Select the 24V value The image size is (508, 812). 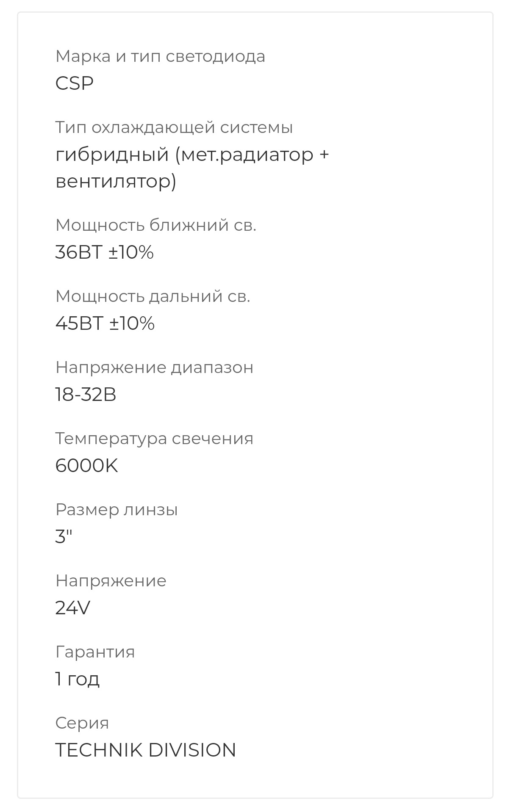[x=73, y=608]
